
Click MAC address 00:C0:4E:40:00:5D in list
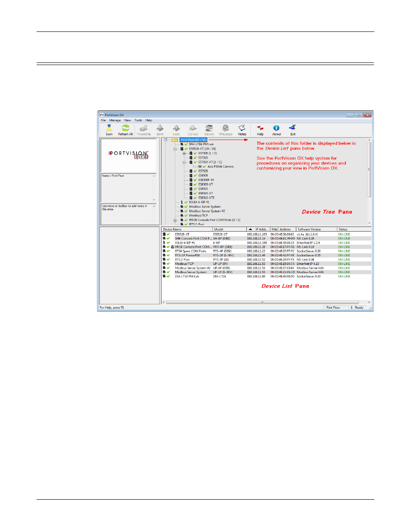(x=282, y=277)
